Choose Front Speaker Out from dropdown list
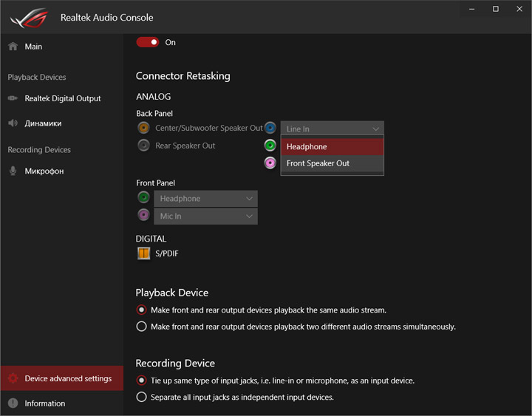The height and width of the screenshot is (416, 532). [x=332, y=163]
